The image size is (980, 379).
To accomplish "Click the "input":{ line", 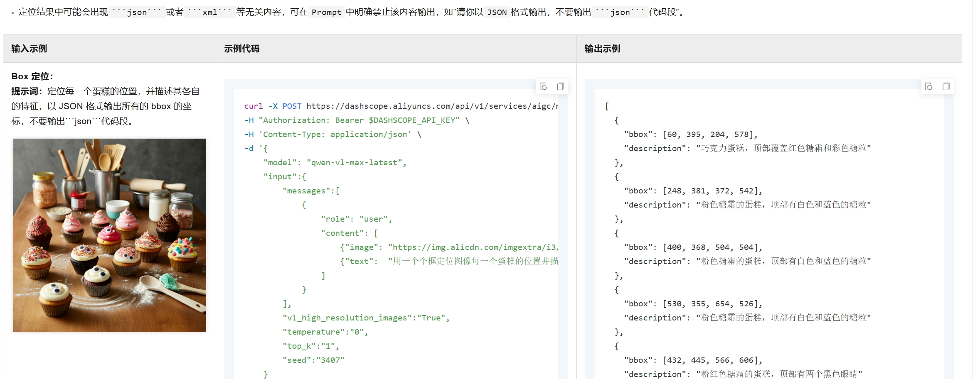I will click(x=285, y=177).
